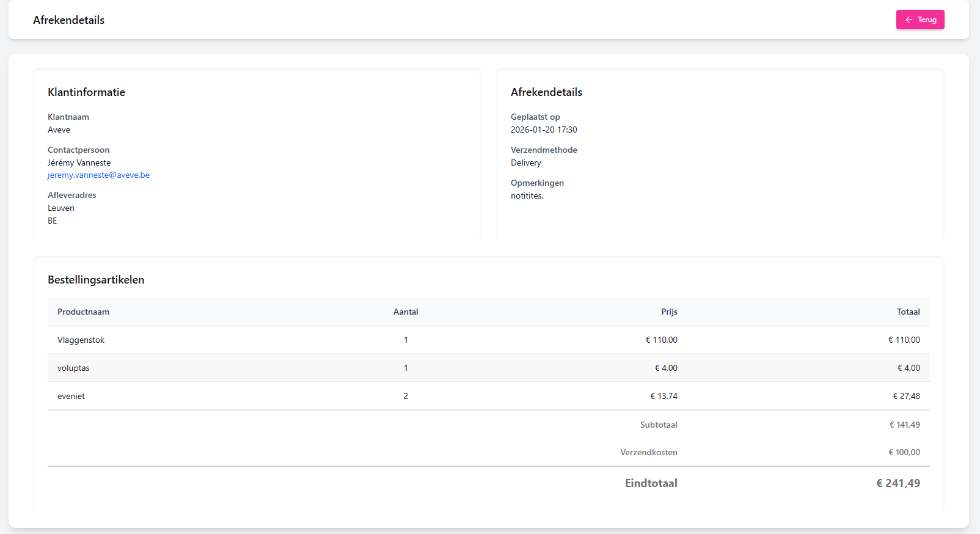The image size is (980, 534).
Task: Click the eveniet price € 13,74
Action: (x=664, y=396)
